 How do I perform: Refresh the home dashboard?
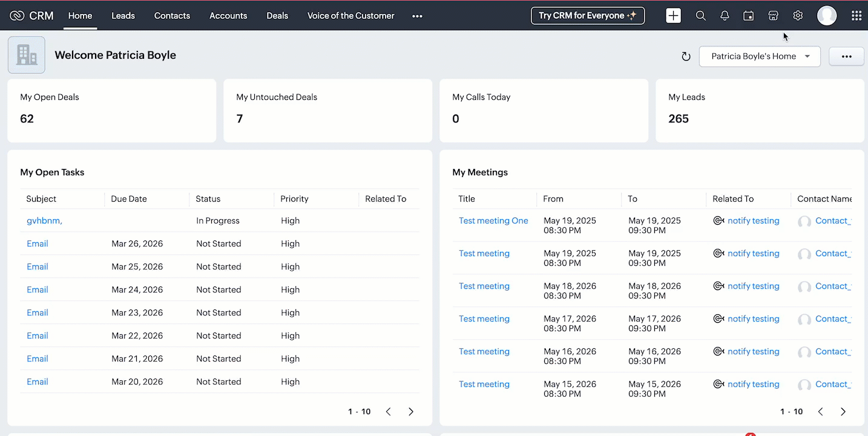click(686, 56)
